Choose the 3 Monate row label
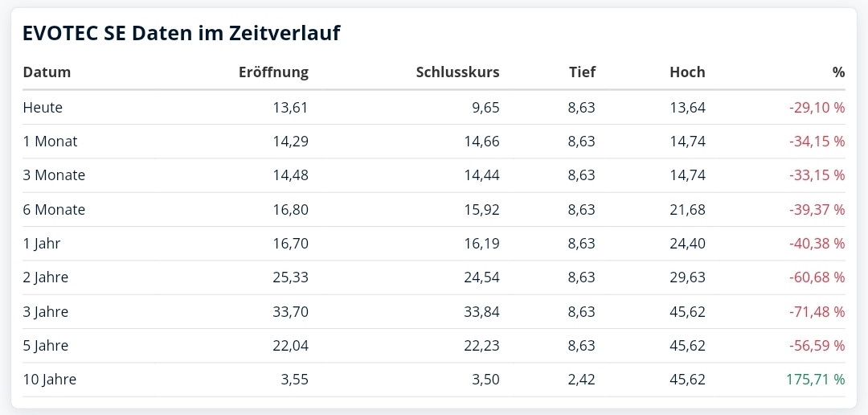 tap(54, 175)
